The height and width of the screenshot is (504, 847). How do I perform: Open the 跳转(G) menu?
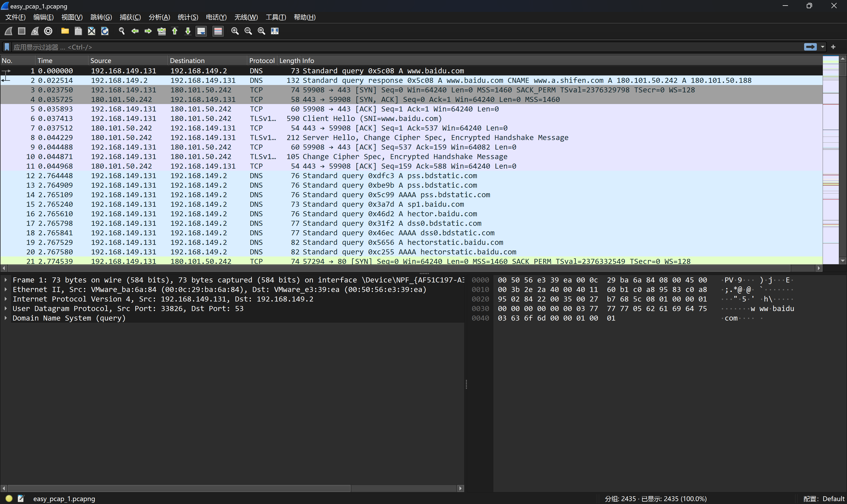click(x=101, y=17)
